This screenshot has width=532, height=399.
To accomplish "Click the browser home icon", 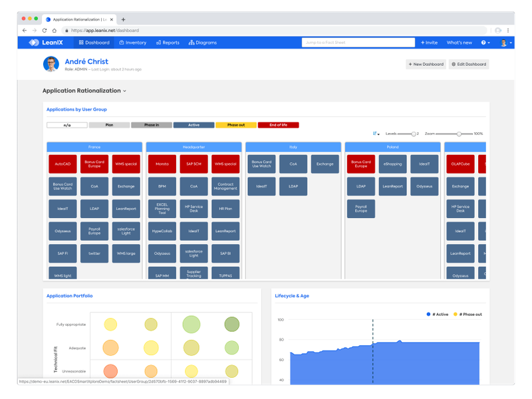I will click(55, 30).
